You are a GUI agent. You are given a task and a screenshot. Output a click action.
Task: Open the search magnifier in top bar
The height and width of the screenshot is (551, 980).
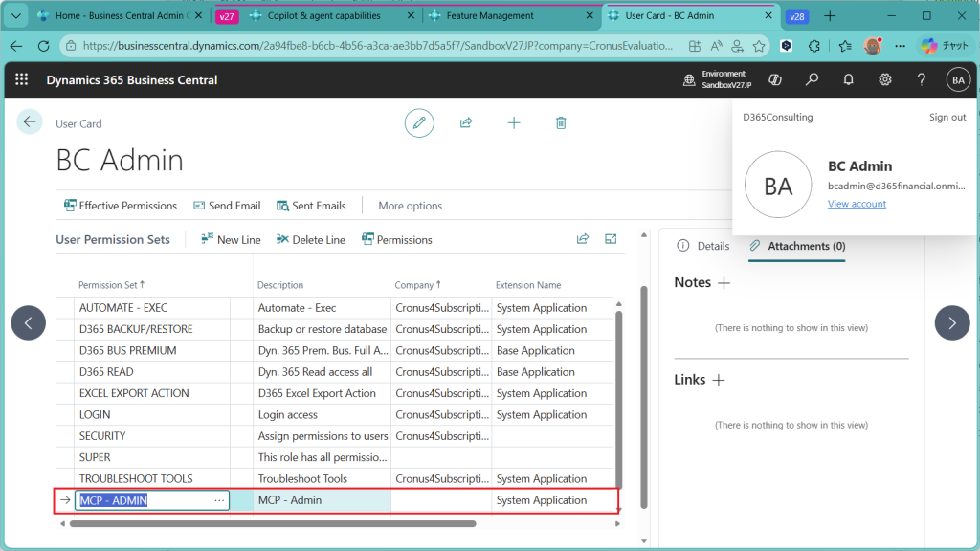[812, 80]
